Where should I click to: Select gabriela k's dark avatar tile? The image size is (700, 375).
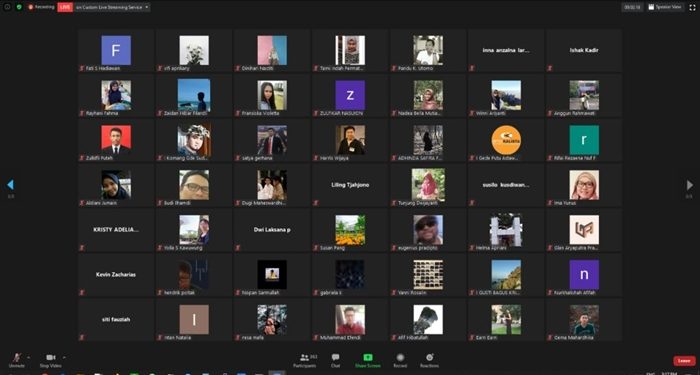pos(350,275)
